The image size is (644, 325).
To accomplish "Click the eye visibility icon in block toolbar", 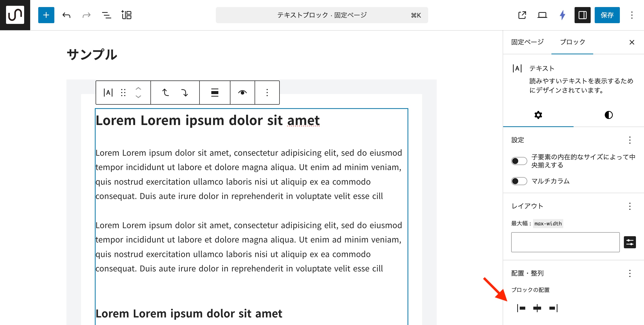I will pyautogui.click(x=242, y=93).
